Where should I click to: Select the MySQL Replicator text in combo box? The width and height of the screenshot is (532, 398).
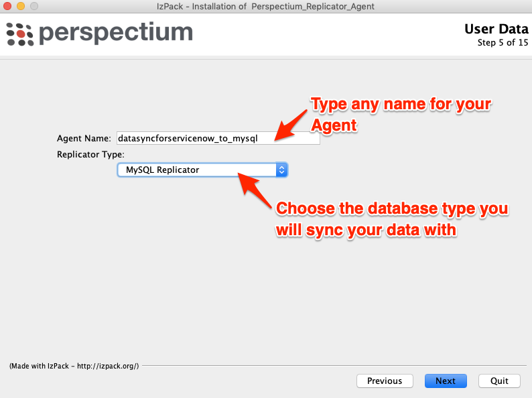click(x=163, y=170)
